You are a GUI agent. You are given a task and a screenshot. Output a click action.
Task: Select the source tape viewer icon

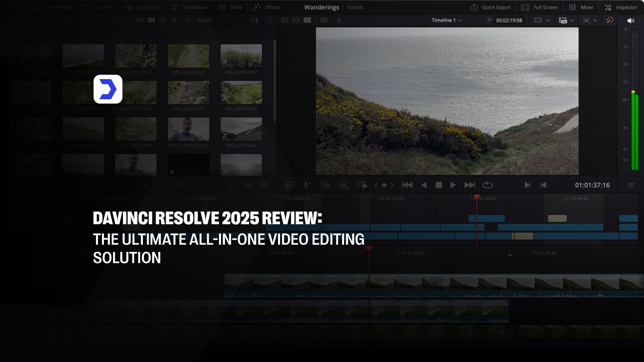tap(296, 20)
